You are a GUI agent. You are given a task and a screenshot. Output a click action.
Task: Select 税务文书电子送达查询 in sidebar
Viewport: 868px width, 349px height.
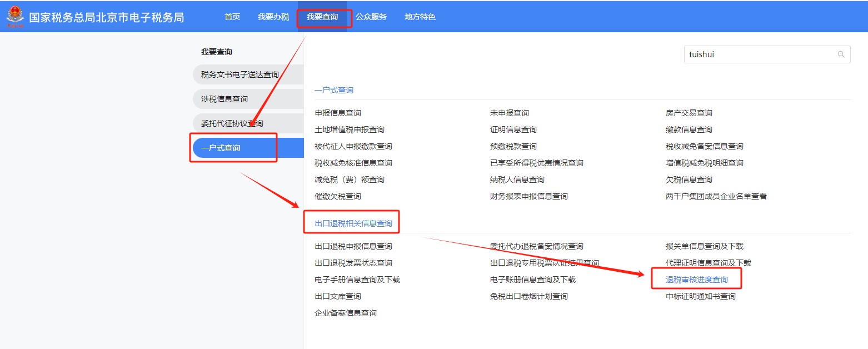pyautogui.click(x=240, y=74)
